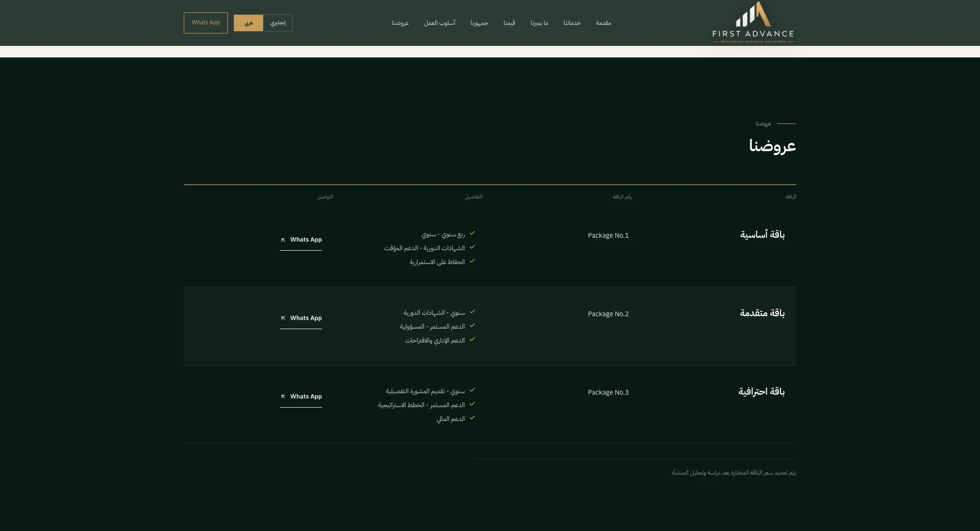Screen dimensions: 980x531
Task: Click the arrow icon in Package No.3 row
Action: pyautogui.click(x=283, y=397)
